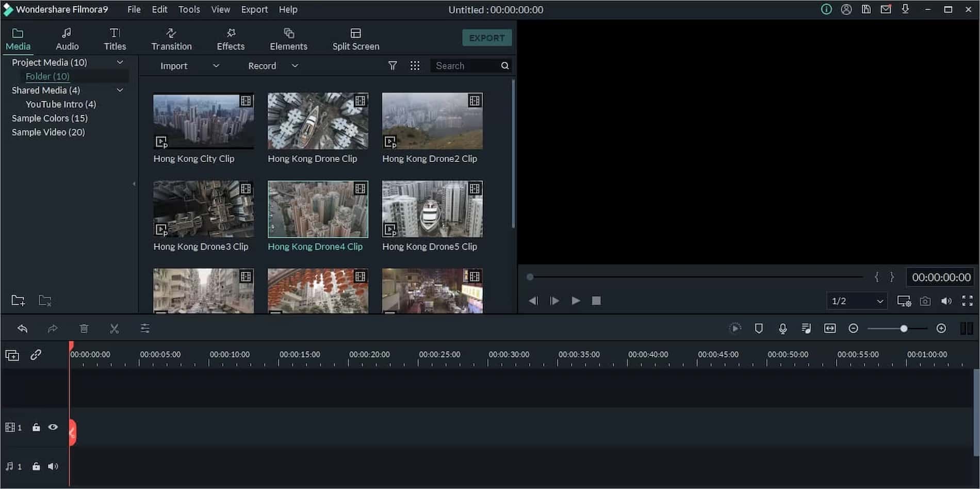Expand the Import dropdown in media panel

point(216,66)
